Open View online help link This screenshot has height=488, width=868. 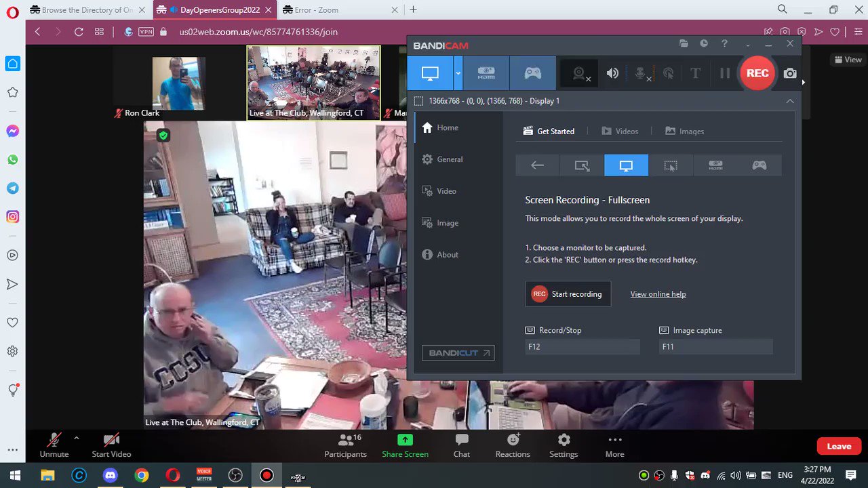[658, 294]
